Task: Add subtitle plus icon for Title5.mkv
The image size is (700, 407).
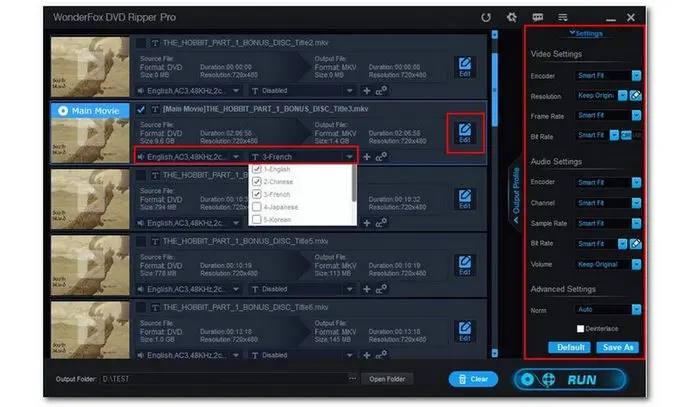Action: click(367, 290)
